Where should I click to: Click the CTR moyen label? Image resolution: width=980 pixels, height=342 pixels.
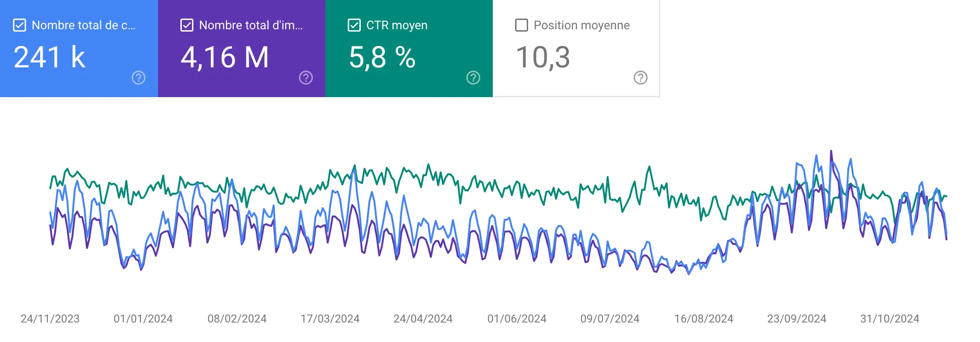point(397,25)
